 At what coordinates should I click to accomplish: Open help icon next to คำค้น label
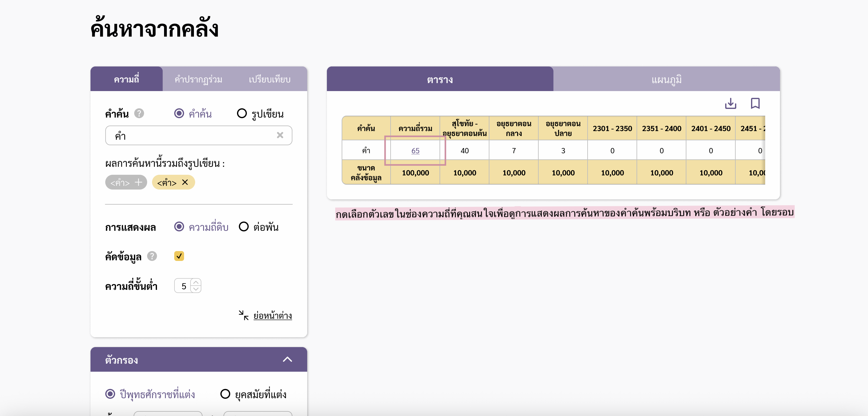coord(139,114)
